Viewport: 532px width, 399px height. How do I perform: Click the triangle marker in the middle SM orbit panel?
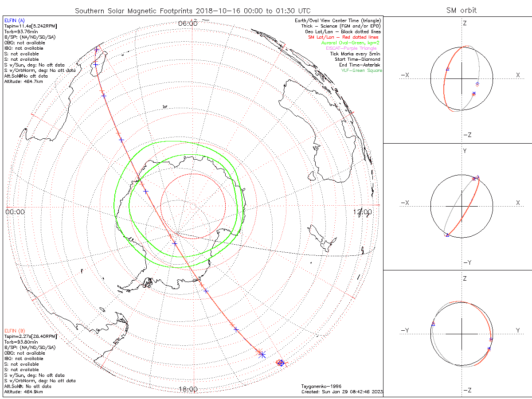pyautogui.click(x=447, y=235)
